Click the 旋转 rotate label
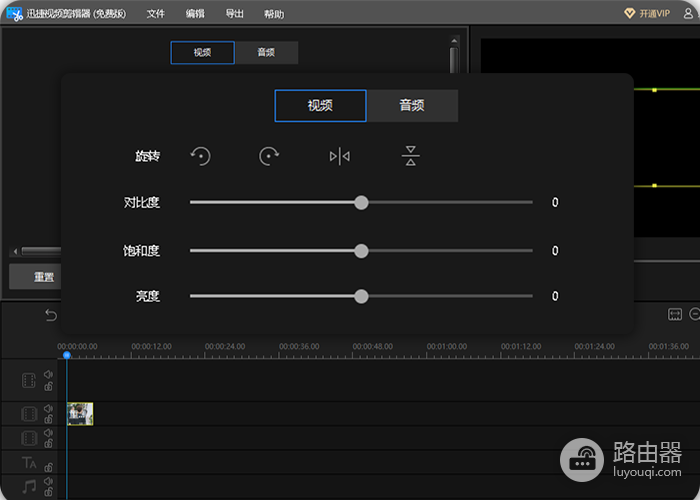The image size is (700, 500). click(148, 156)
